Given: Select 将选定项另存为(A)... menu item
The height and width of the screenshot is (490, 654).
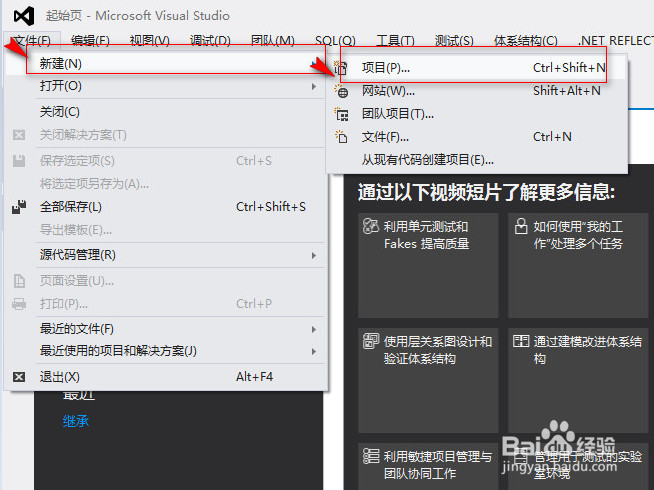Looking at the screenshot, I should (x=166, y=184).
